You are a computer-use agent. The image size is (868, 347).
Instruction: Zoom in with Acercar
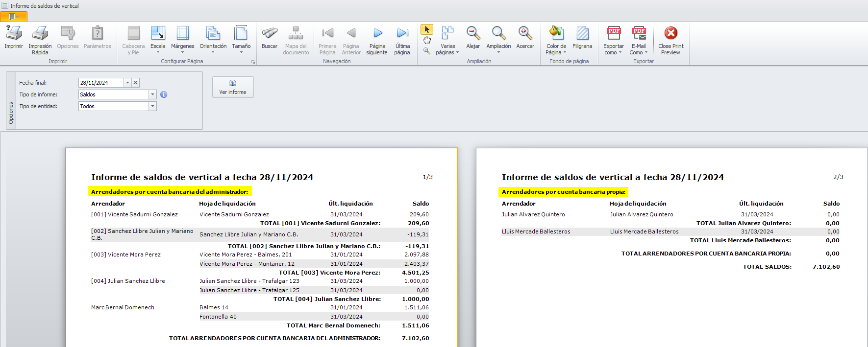coord(525,33)
